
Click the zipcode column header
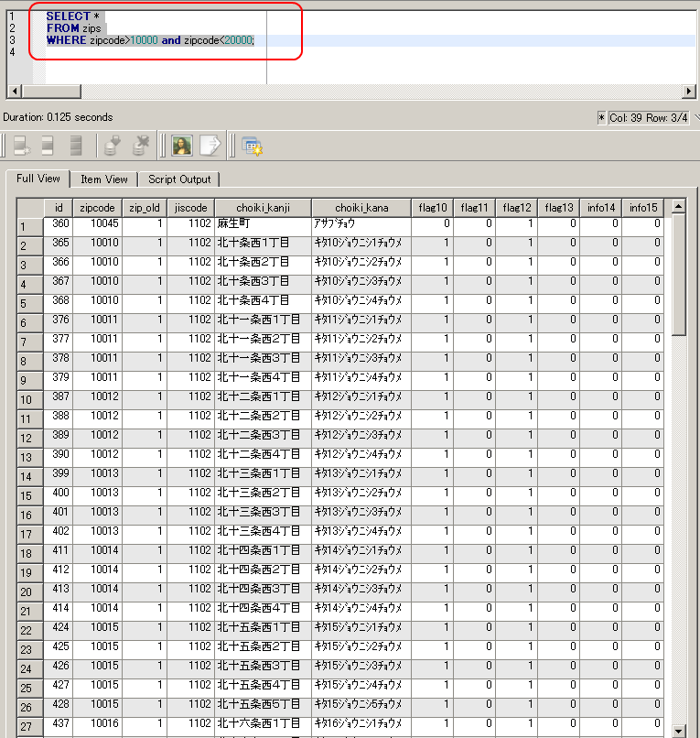pos(97,208)
